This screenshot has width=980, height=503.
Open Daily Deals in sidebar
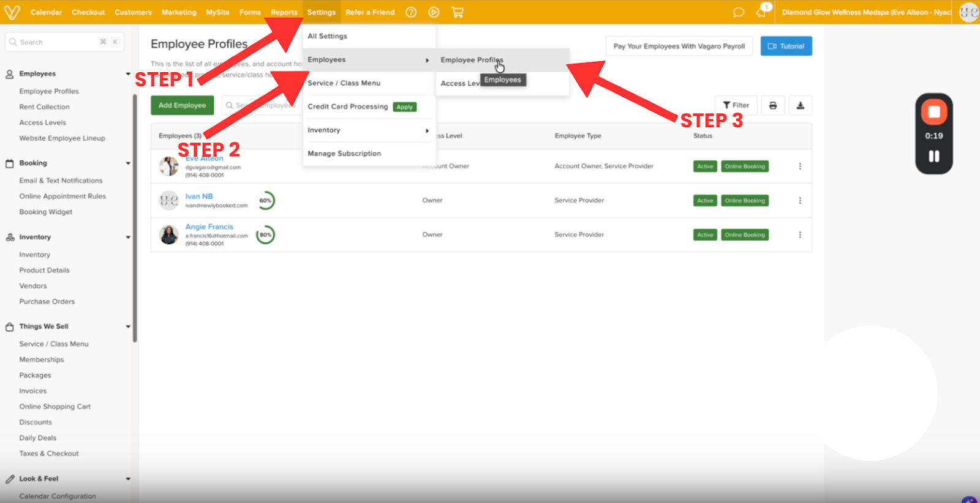click(37, 438)
